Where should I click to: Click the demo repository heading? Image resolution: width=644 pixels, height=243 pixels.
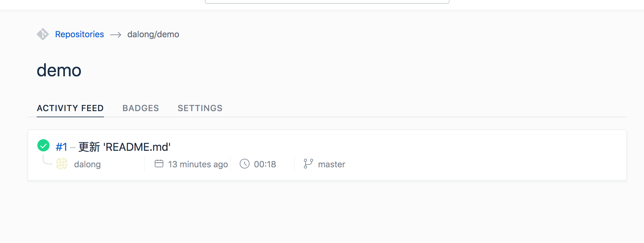(59, 70)
